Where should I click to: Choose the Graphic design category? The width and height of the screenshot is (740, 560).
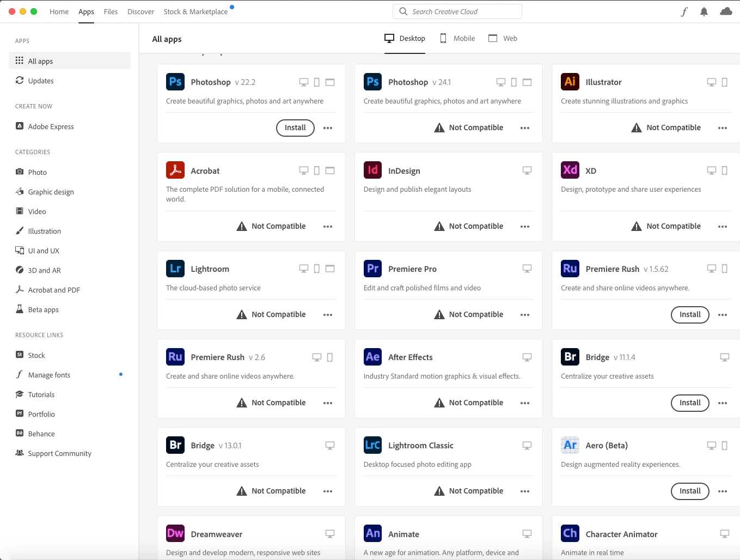70,192
